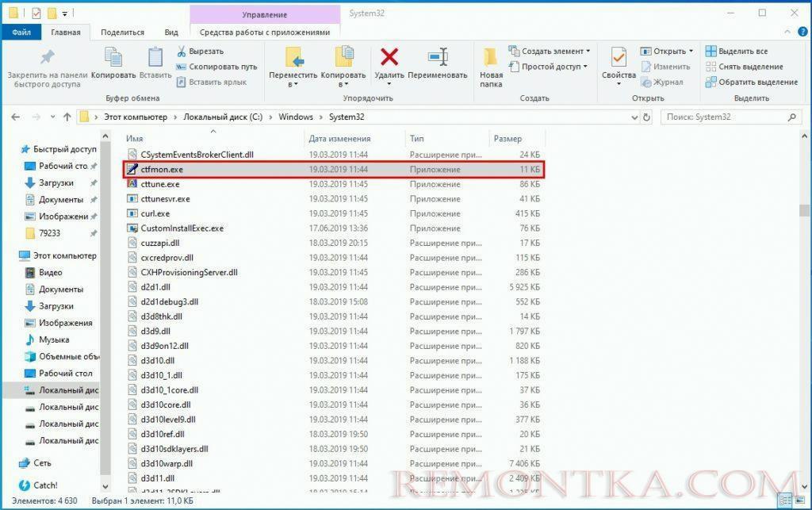
Task: Click the red Delete X icon
Action: tap(389, 57)
